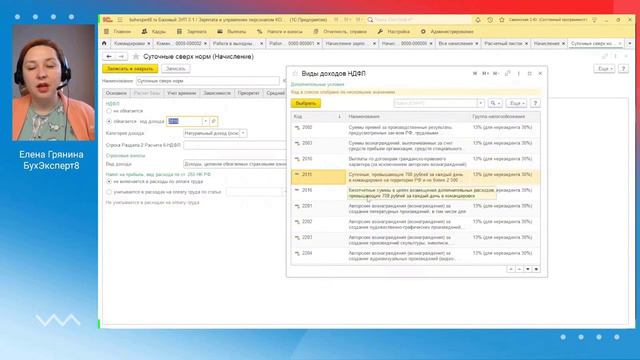This screenshot has height=360, width=640.
Task: Go to the home start page icon
Action: click(x=104, y=43)
